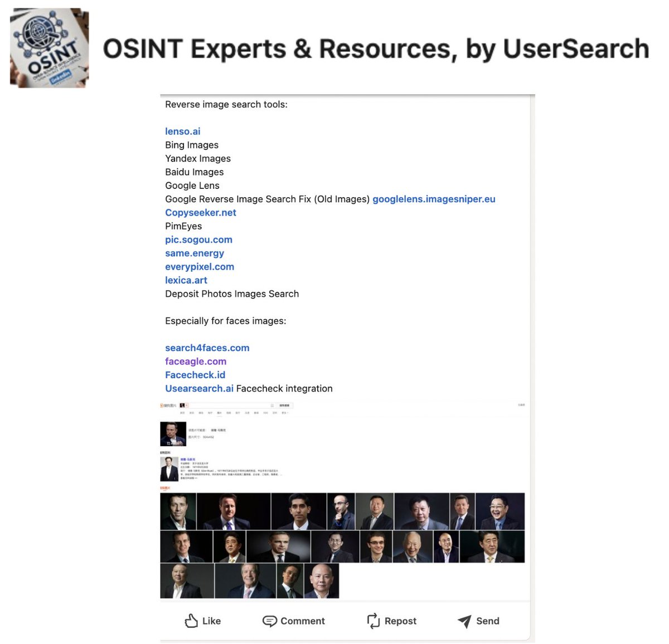Select the text 'Baidu Images'
The height and width of the screenshot is (644, 669).
point(195,172)
